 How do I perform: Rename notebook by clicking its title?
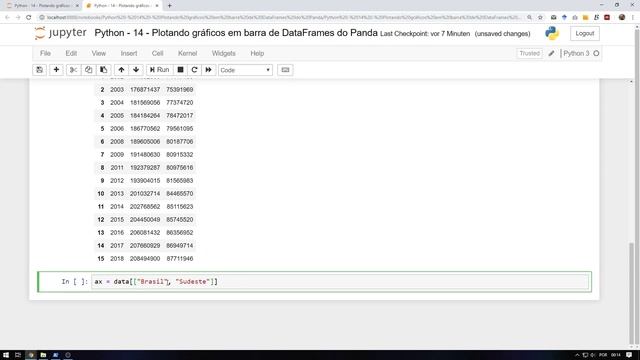[x=236, y=33]
